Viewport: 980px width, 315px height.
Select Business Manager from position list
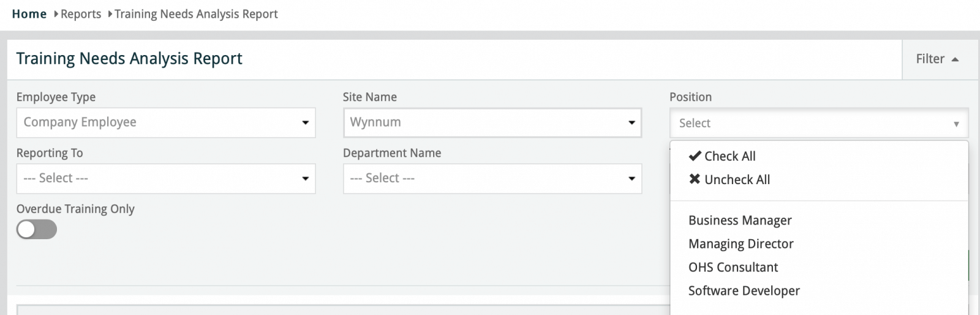click(740, 220)
